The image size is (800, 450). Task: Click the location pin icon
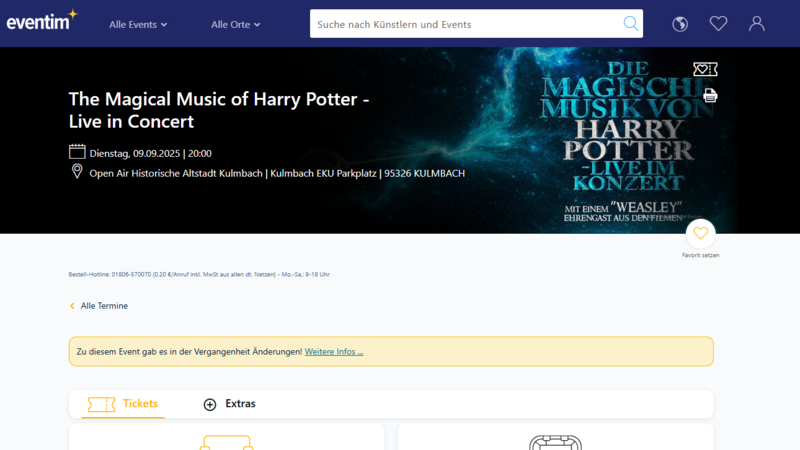pos(77,171)
